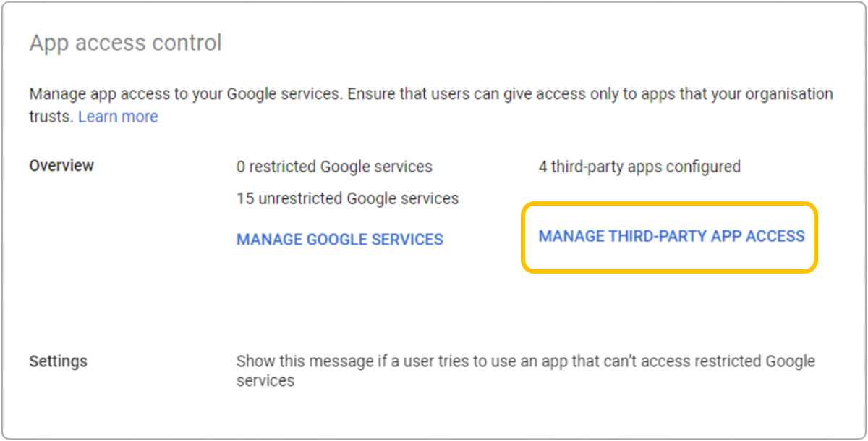Select the Overview section label
The height and width of the screenshot is (441, 868).
[61, 166]
